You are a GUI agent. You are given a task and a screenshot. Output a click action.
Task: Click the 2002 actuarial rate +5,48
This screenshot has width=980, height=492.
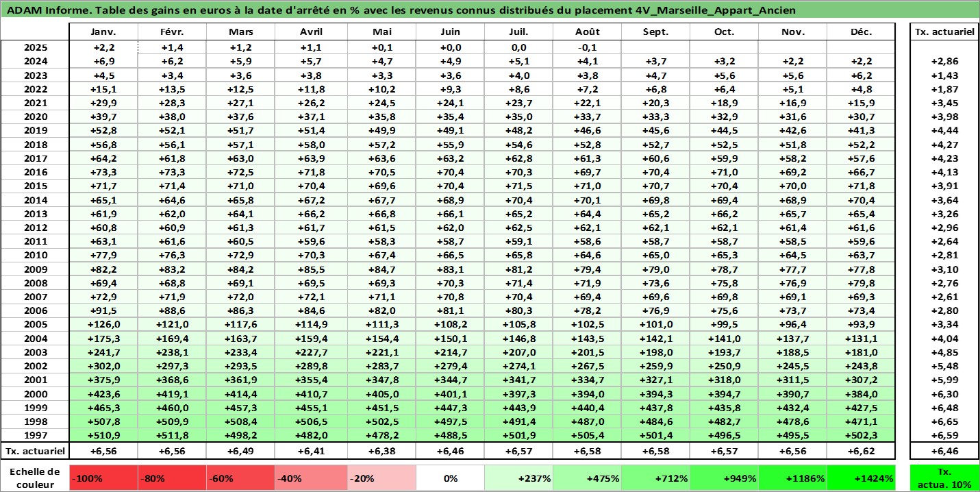(944, 366)
